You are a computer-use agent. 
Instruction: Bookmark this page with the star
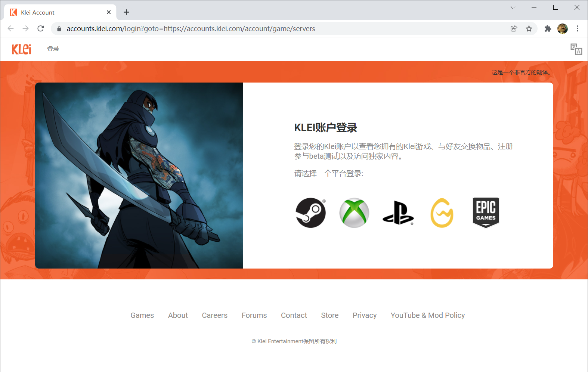tap(529, 28)
